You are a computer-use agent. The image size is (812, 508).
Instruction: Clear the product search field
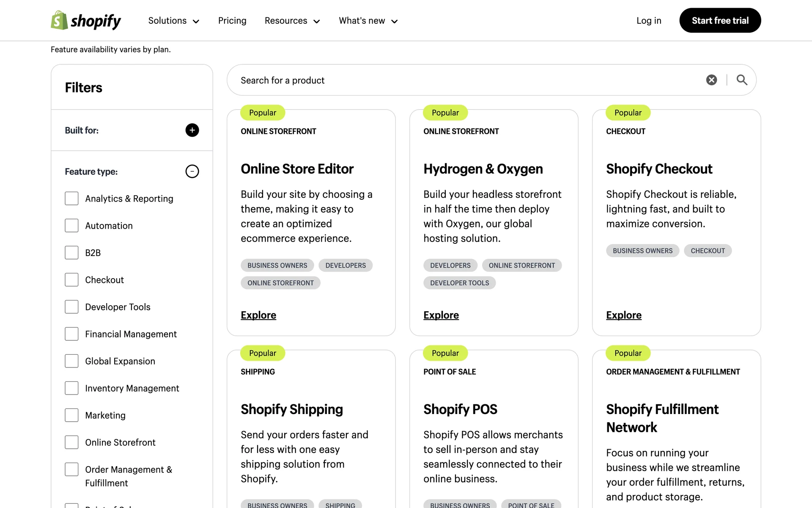click(711, 80)
